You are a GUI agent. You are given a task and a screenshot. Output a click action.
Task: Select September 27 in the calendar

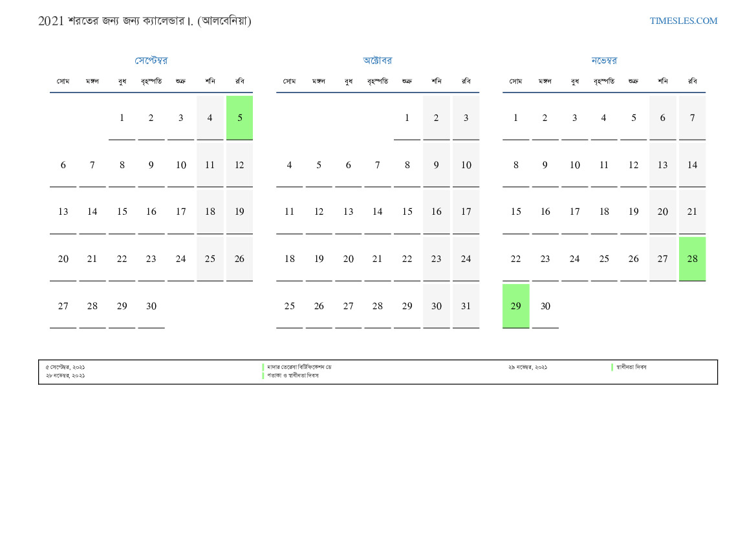click(x=63, y=306)
